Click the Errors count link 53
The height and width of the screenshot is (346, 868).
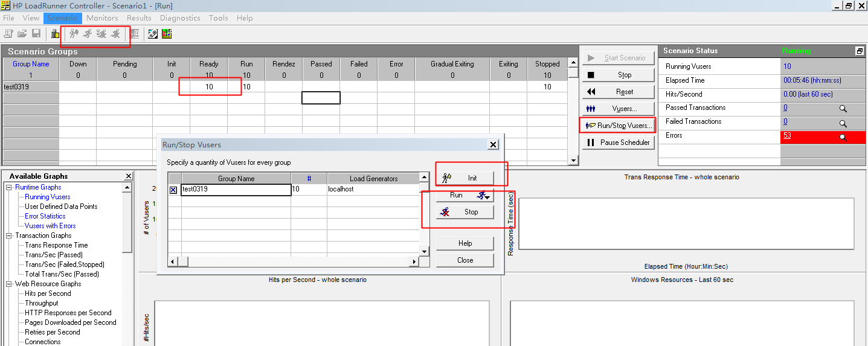pos(787,135)
